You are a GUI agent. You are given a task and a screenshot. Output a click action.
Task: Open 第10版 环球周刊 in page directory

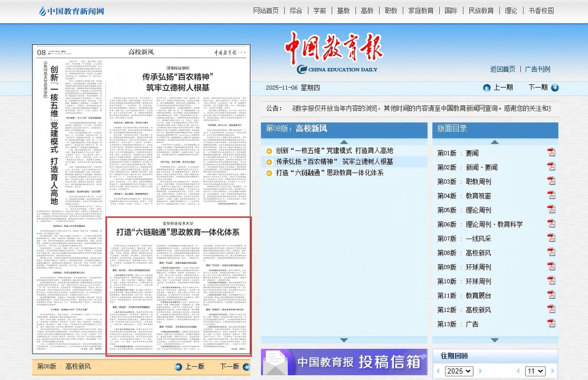pos(464,281)
